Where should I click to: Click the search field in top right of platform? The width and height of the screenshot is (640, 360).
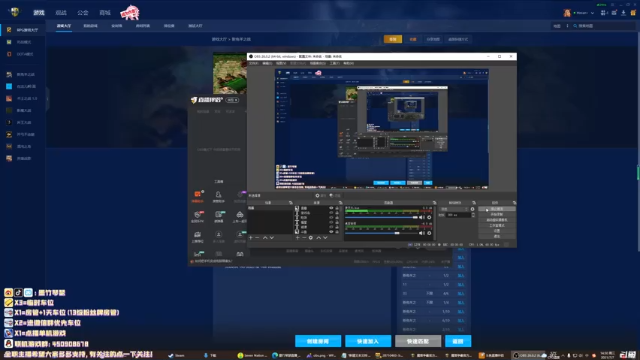[603, 26]
